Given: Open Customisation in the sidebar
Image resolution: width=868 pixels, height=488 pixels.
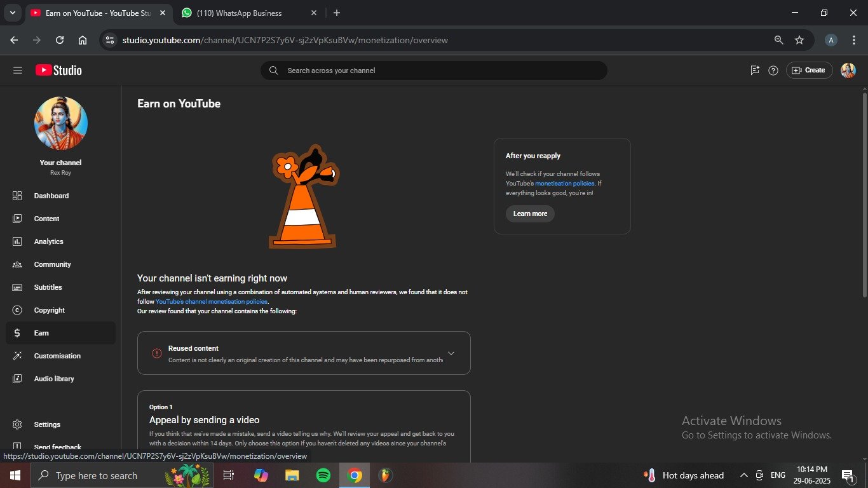Looking at the screenshot, I should (61, 356).
